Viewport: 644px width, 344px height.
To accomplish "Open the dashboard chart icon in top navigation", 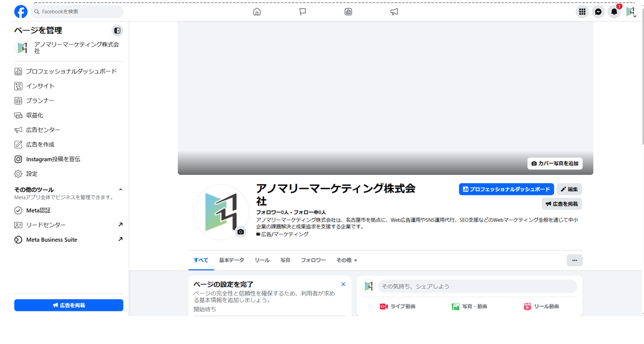I will [348, 12].
